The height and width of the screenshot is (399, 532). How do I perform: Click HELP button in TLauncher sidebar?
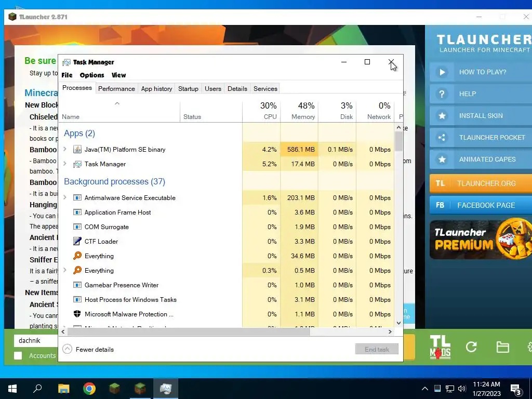(481, 94)
